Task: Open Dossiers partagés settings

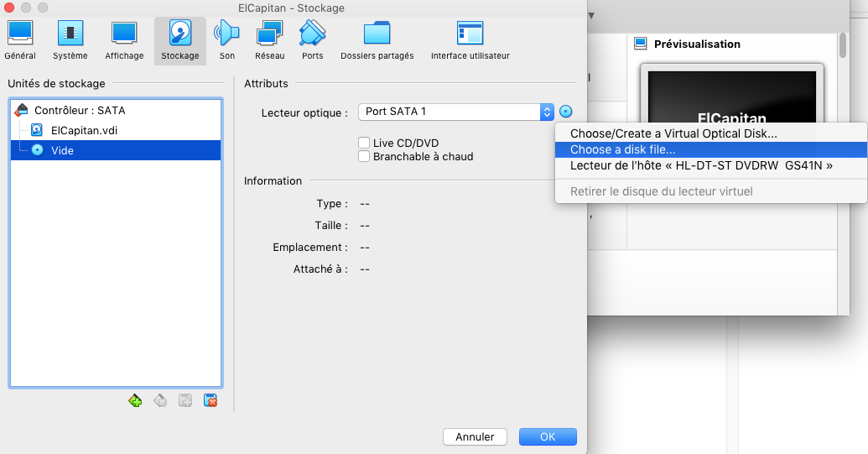Action: click(x=377, y=40)
